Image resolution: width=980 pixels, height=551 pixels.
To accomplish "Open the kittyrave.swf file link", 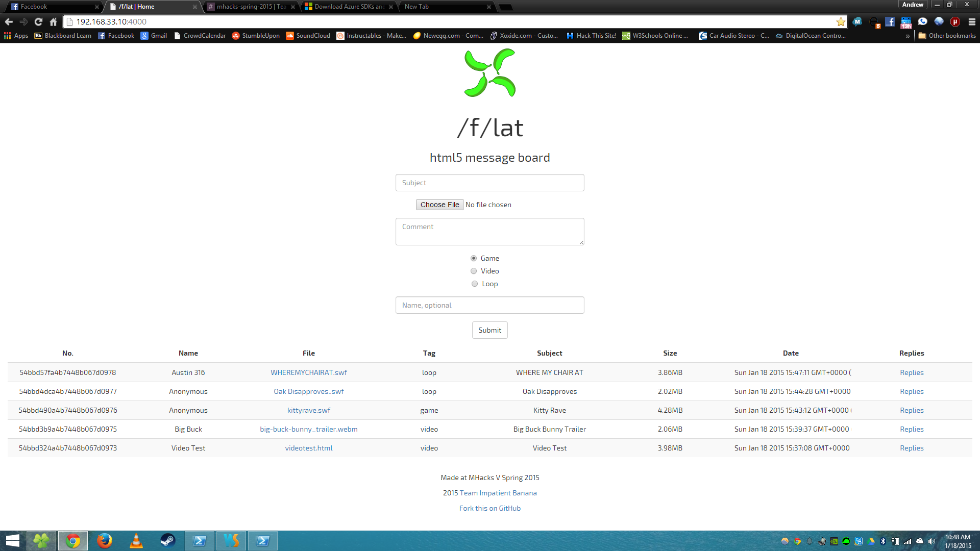I will pos(308,410).
